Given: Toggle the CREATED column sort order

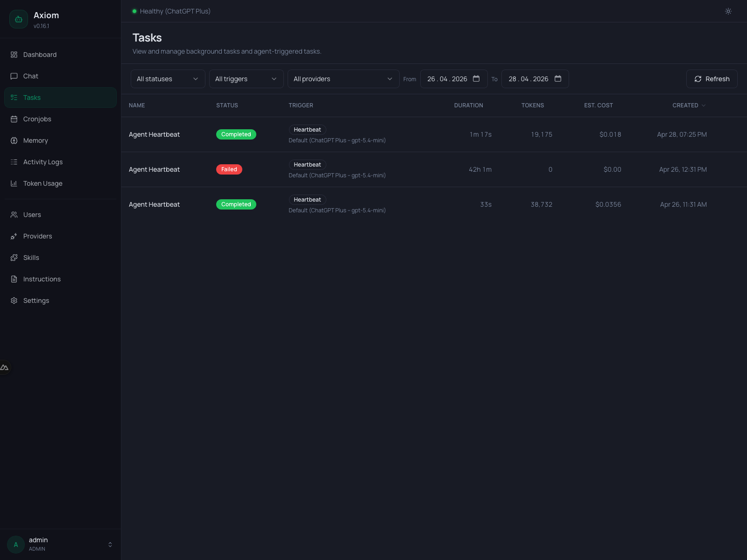Looking at the screenshot, I should pyautogui.click(x=689, y=105).
